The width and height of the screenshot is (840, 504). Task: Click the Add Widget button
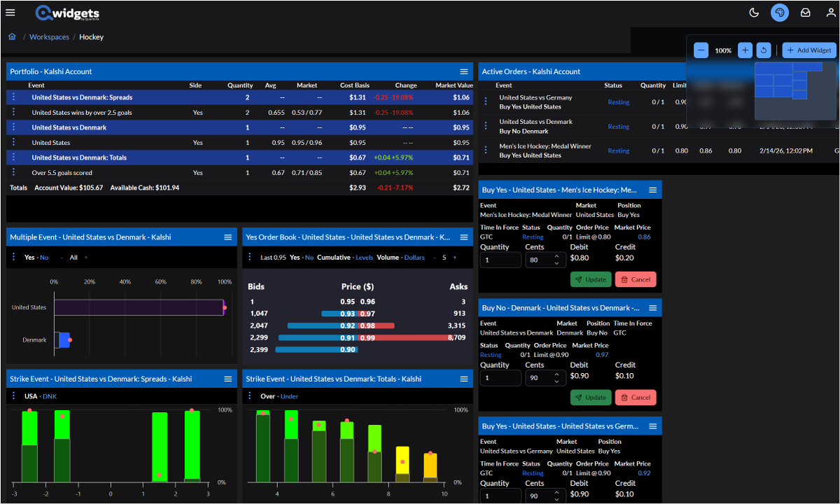[809, 50]
